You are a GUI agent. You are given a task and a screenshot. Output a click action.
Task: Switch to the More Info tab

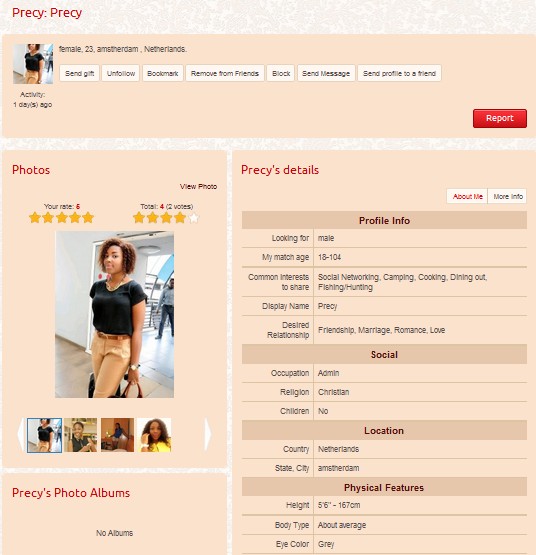pos(508,196)
